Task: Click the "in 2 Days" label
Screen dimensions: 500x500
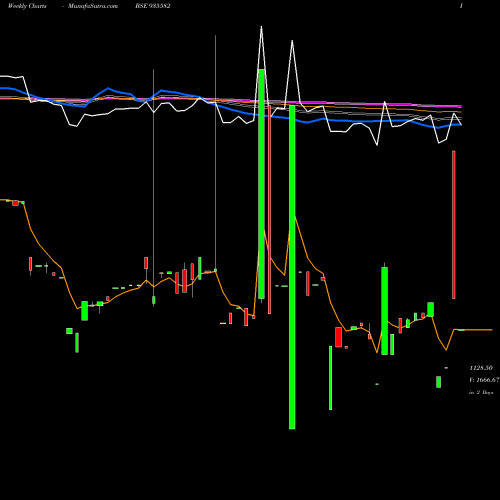Action: tap(481, 392)
